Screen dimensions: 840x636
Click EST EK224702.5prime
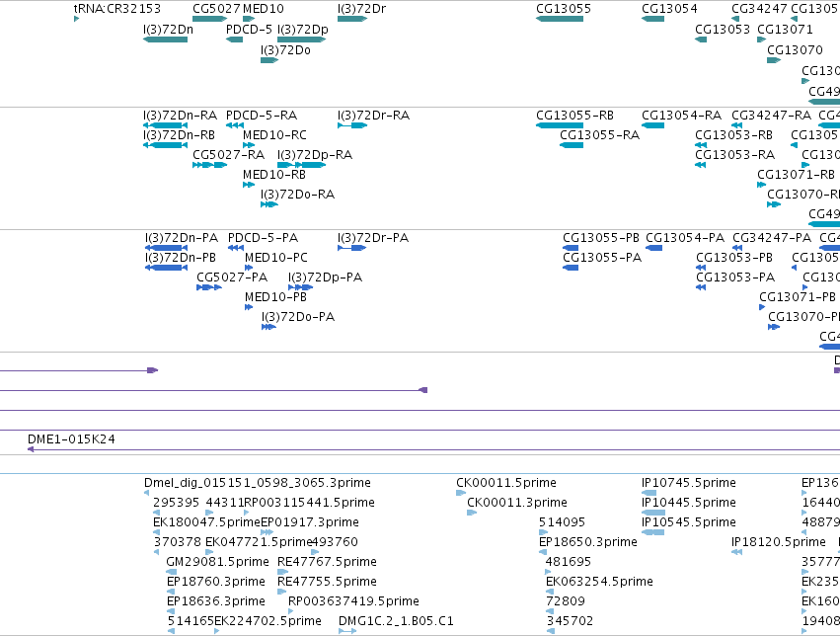pos(267,621)
